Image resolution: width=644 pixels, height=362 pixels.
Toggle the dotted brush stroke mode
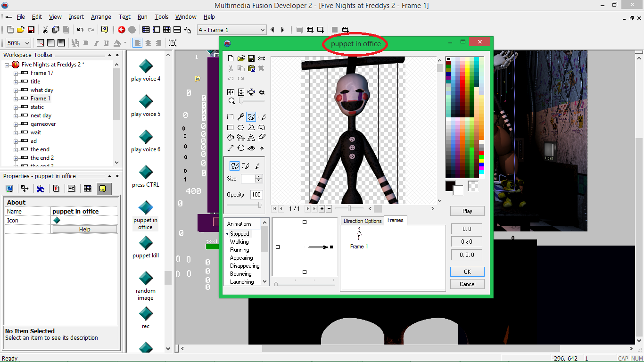246,166
